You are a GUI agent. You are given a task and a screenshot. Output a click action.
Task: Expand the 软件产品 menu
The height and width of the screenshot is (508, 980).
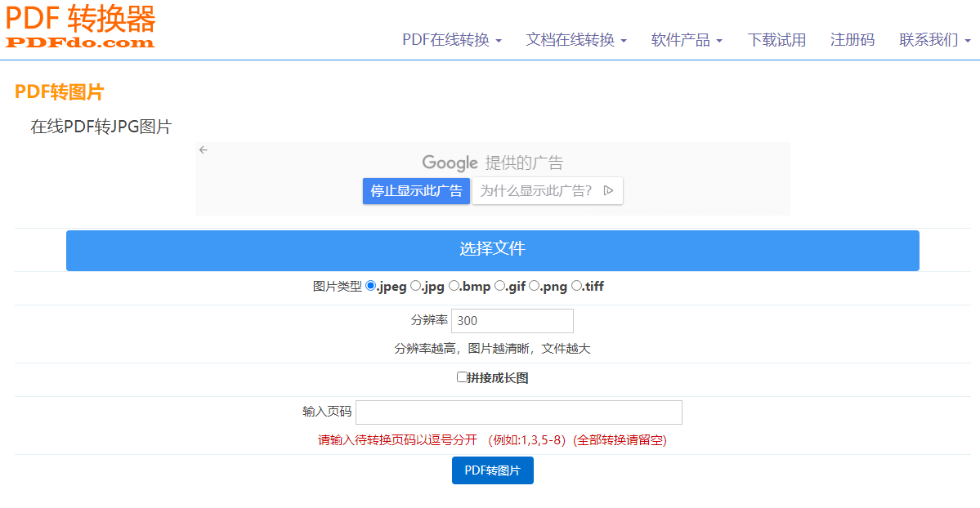click(x=686, y=40)
